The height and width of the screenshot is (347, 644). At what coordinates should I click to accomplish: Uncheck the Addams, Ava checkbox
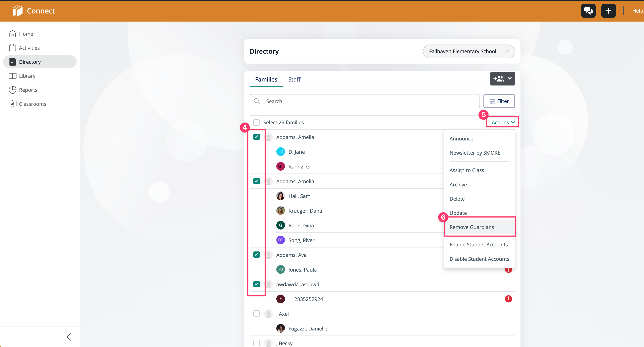point(257,255)
